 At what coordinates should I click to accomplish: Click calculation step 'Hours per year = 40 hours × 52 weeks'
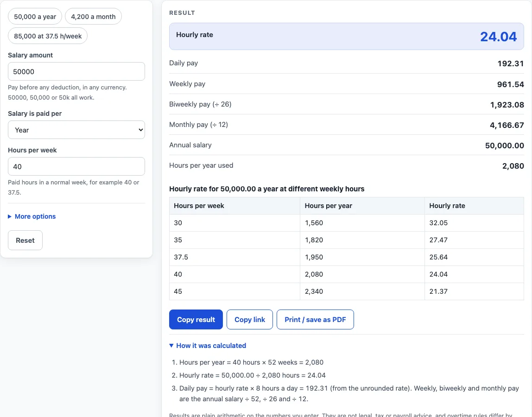coord(252,362)
